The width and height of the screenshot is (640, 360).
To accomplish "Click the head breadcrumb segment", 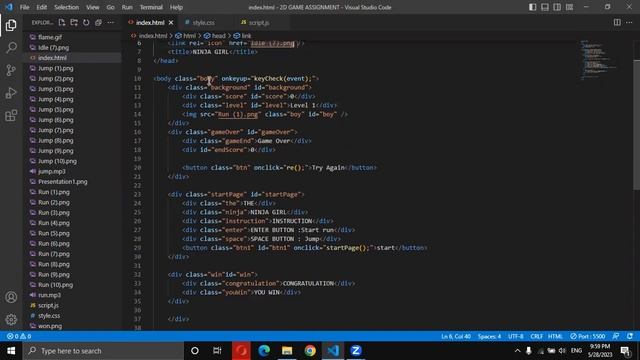I will click(x=215, y=36).
